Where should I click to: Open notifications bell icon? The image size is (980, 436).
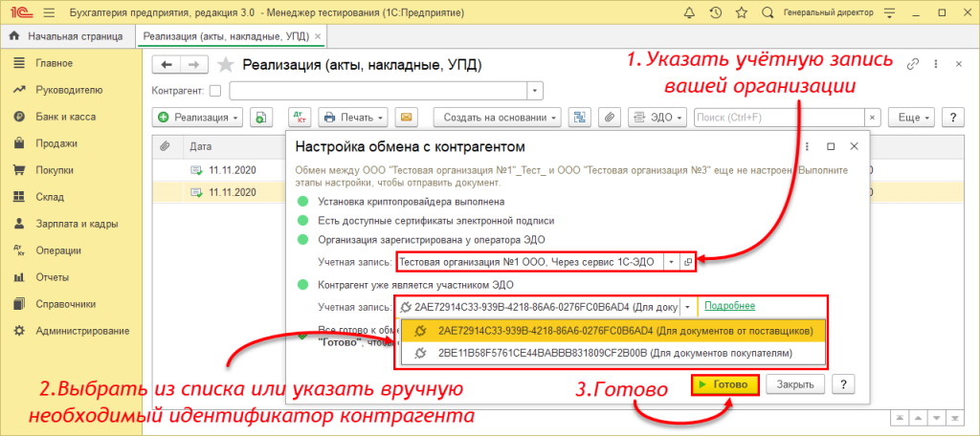coord(689,12)
